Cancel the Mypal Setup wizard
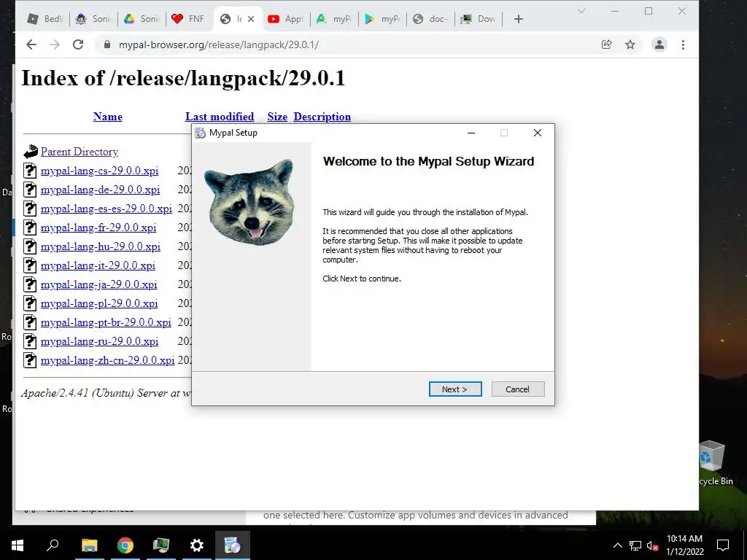 (517, 389)
